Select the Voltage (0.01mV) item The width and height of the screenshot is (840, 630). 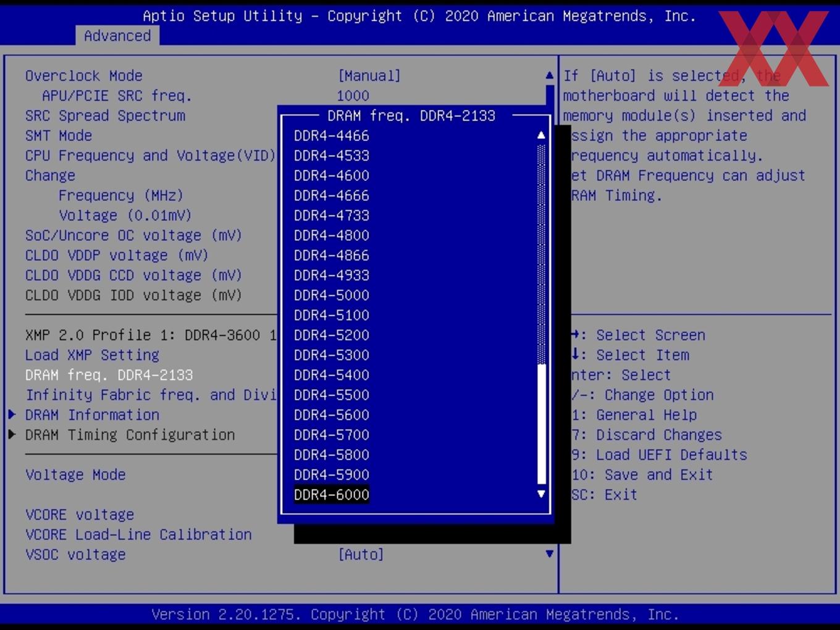[x=125, y=216]
